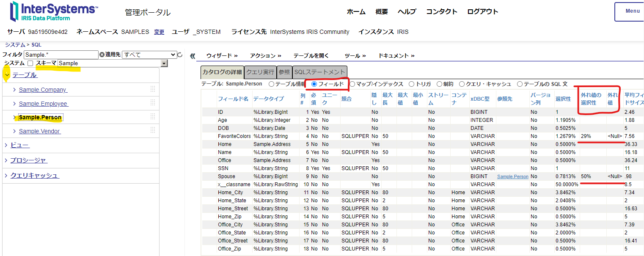Select the マップ/インデックス radio button
The width and height of the screenshot is (644, 256).
click(x=352, y=84)
